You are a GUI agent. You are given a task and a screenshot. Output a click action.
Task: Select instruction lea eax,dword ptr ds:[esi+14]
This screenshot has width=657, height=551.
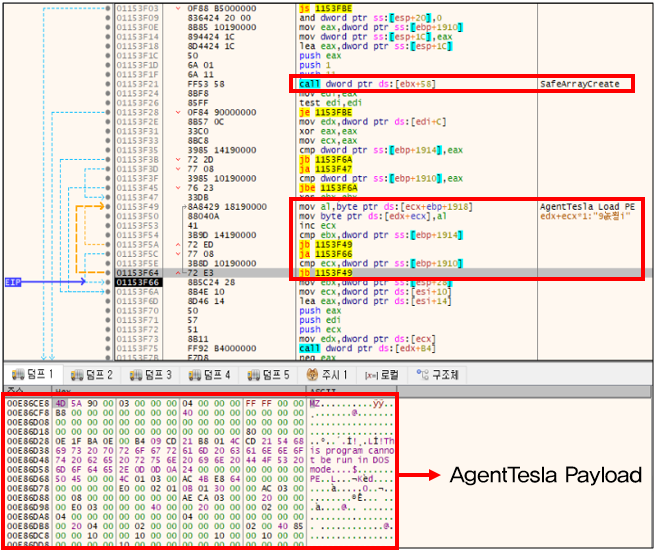[375, 301]
